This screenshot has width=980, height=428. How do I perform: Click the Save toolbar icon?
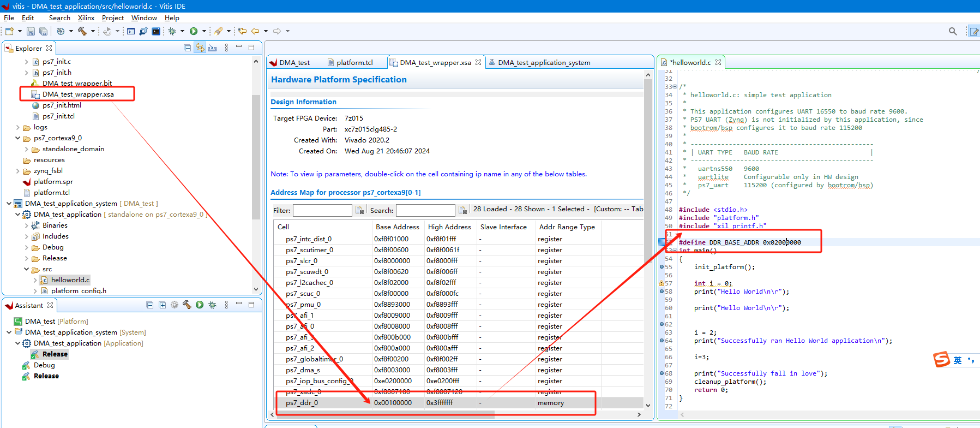point(31,31)
